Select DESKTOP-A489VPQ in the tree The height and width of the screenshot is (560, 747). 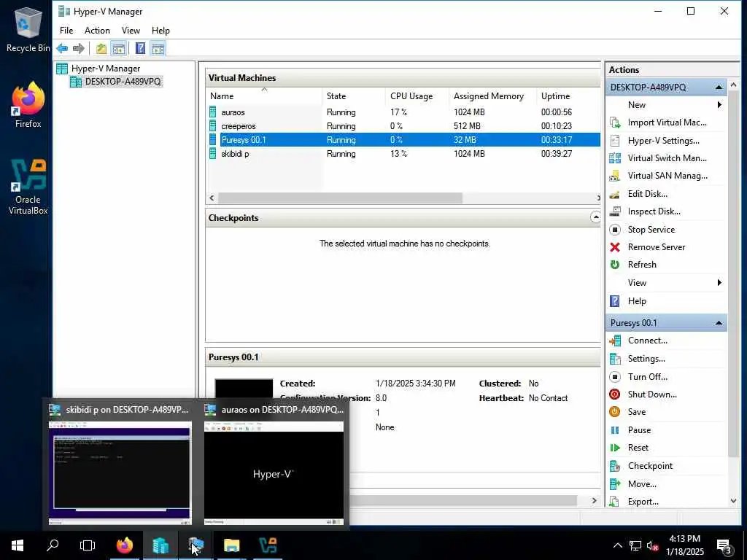tap(116, 82)
